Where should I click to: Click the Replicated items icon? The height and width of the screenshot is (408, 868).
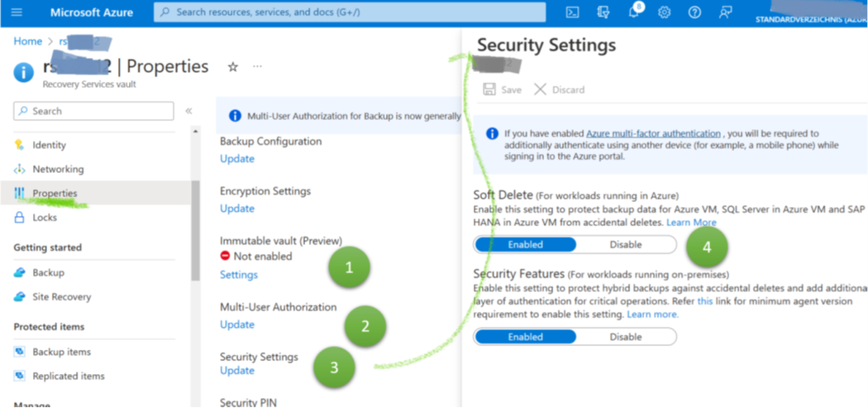pos(20,376)
